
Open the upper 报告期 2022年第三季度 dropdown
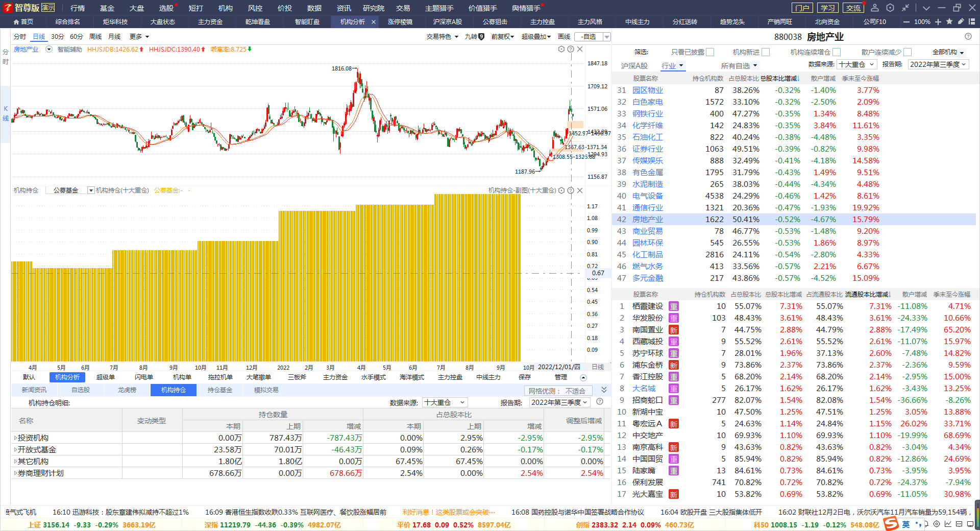[938, 64]
